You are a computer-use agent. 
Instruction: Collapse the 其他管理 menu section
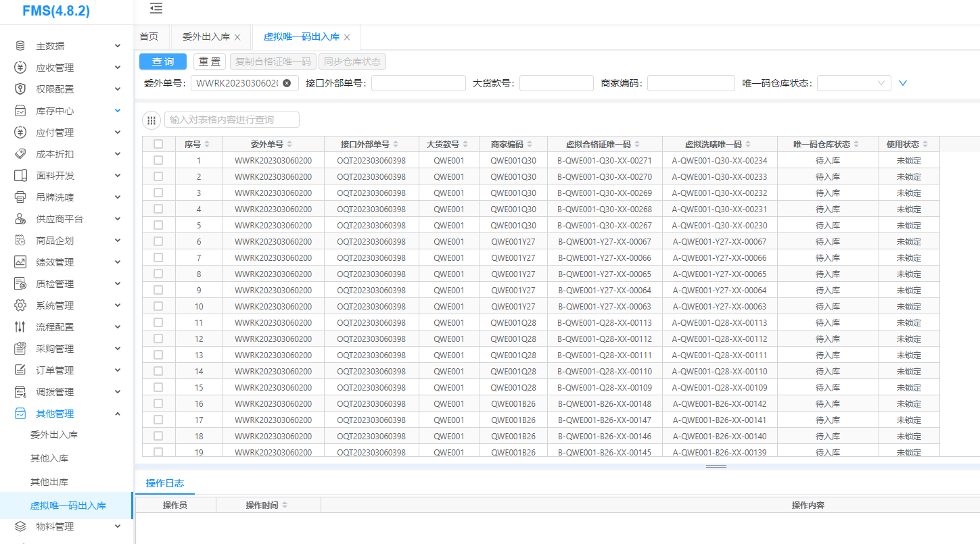(x=118, y=414)
